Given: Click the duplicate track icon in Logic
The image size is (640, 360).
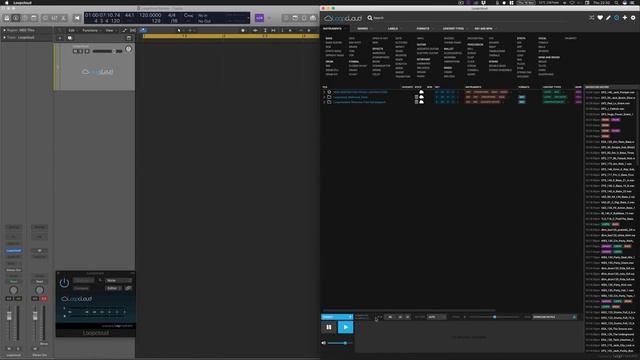Looking at the screenshot, I should tap(70, 38).
